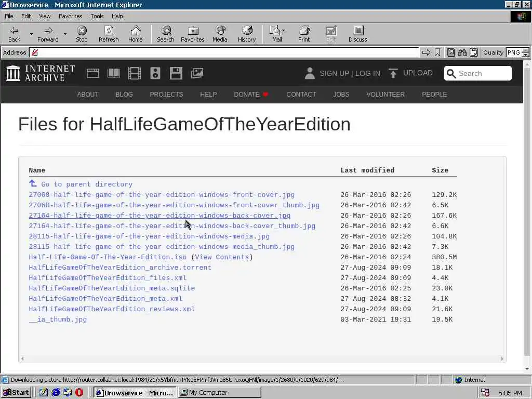Click the LOG IN link

click(368, 74)
